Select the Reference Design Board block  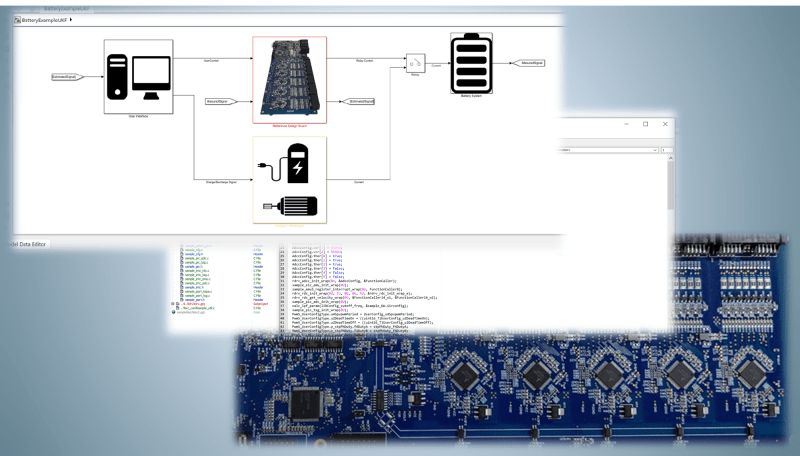click(289, 80)
